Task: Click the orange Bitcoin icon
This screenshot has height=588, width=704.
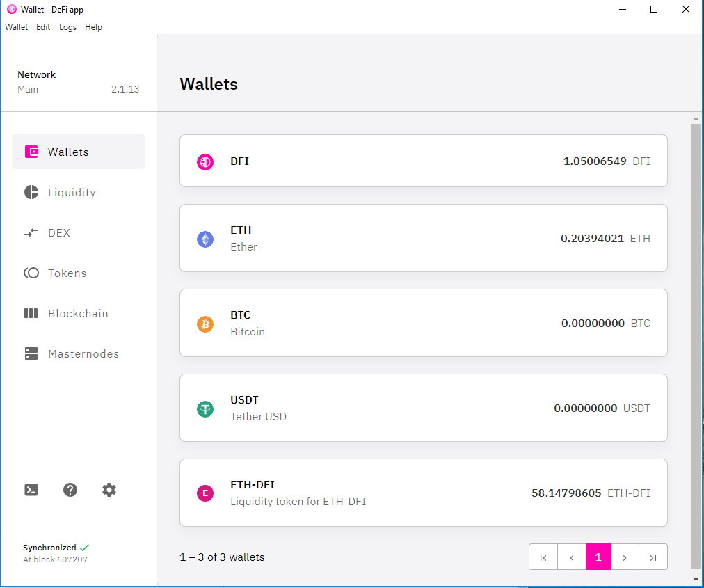Action: click(205, 324)
